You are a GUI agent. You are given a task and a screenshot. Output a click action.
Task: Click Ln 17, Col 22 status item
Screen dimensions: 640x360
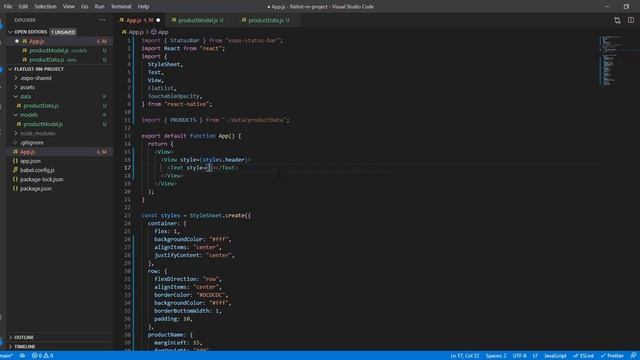[464, 356]
